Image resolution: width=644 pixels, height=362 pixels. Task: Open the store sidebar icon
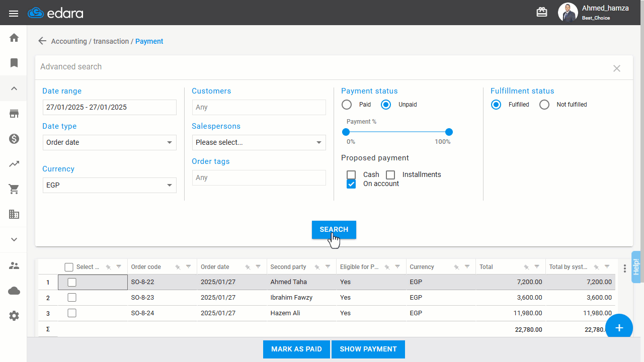[14, 114]
